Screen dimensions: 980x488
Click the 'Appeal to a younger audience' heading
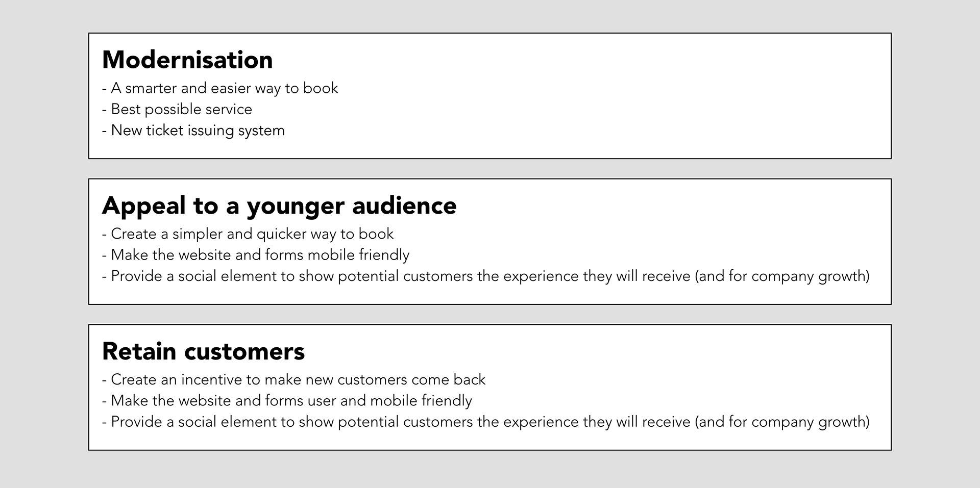(279, 206)
